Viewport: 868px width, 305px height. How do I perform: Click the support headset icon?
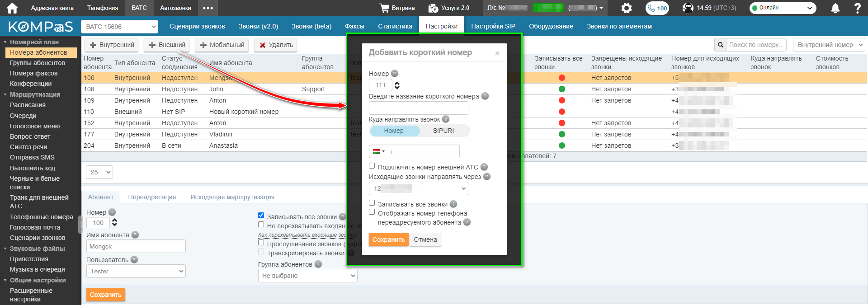click(688, 8)
